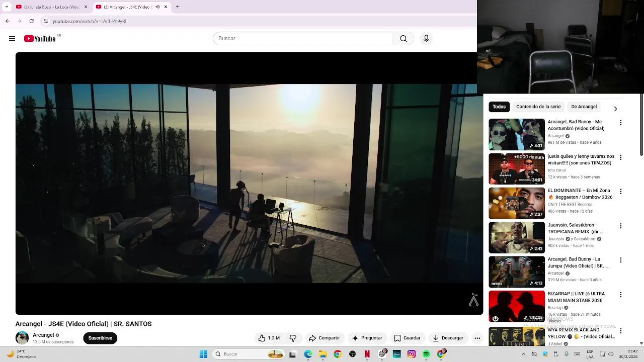This screenshot has height=362, width=644.
Task: Reload the page
Action: click(31, 21)
